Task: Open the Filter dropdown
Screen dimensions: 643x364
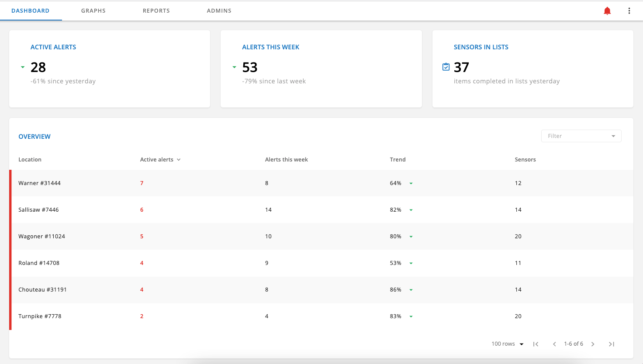Action: (581, 136)
